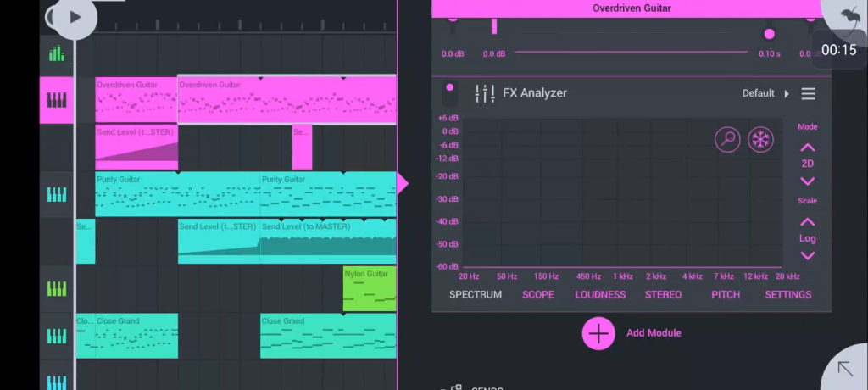The image size is (868, 390).
Task: Select the Purity Guitar track piano-keys icon
Action: 57,194
